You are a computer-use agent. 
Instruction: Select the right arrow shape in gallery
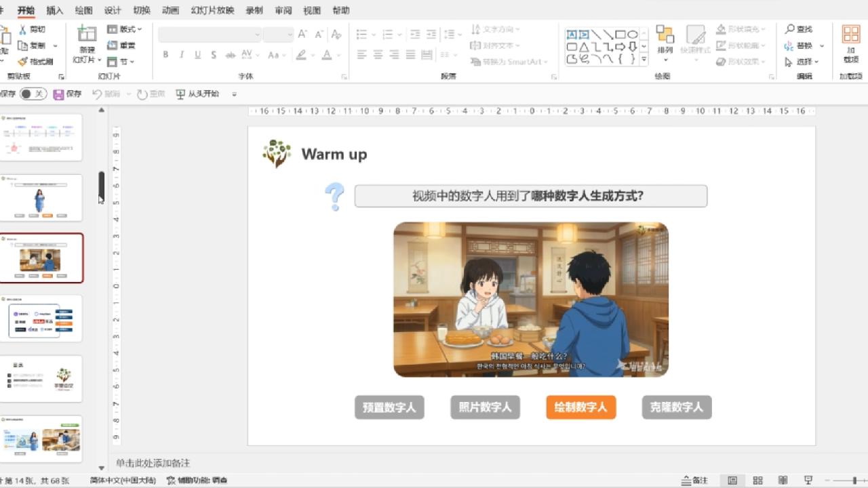(x=620, y=47)
